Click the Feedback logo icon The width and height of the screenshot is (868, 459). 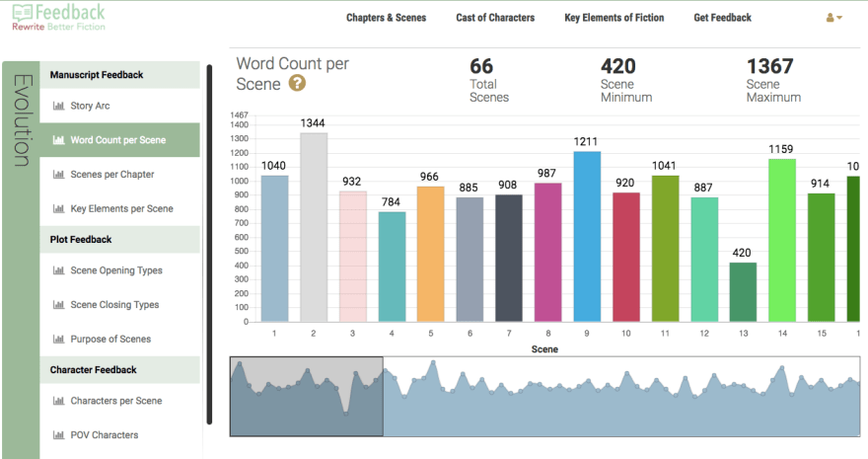[x=20, y=14]
